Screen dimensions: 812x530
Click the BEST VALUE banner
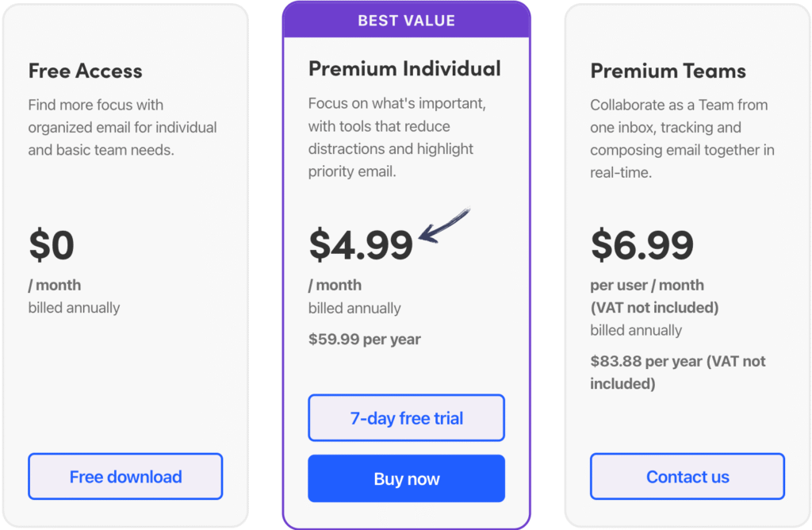coord(406,21)
